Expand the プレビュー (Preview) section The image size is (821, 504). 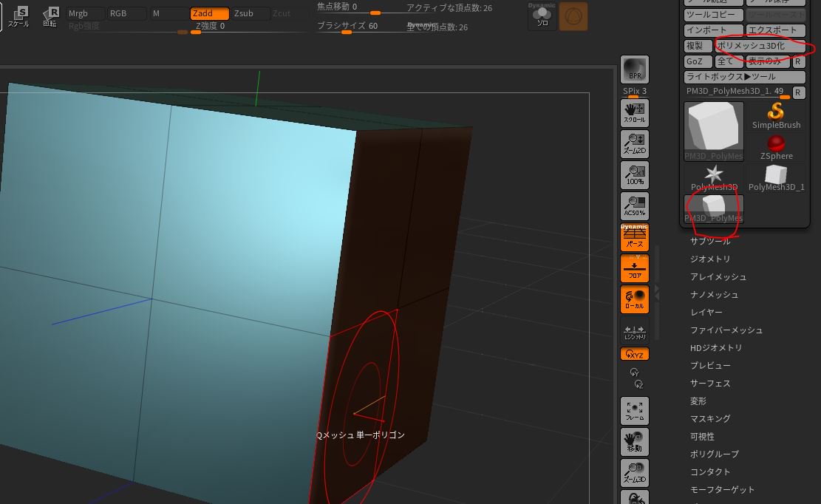[x=710, y=365]
